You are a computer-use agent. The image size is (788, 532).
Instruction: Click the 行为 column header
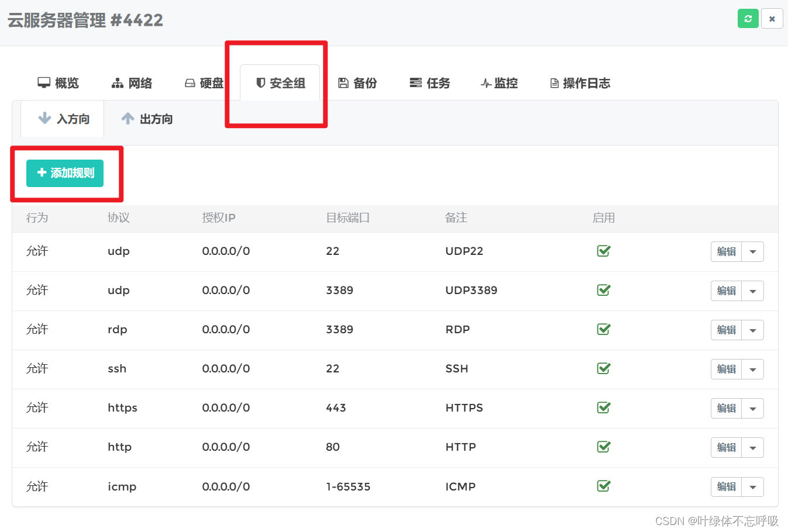(x=37, y=217)
